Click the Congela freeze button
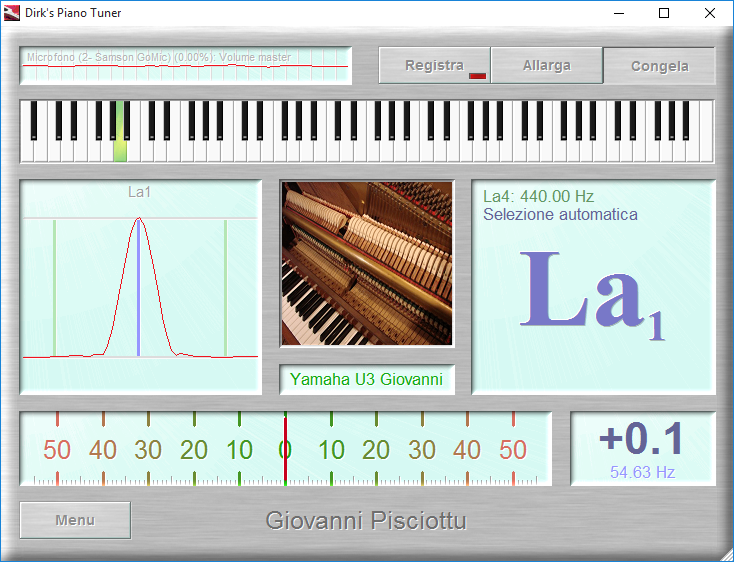Screen dimensions: 734x562 (659, 66)
